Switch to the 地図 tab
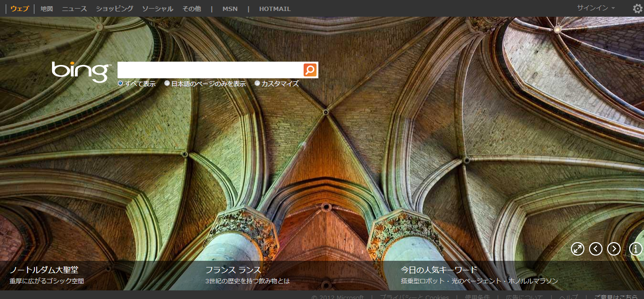Screen dimensions: 644x299 47,9
